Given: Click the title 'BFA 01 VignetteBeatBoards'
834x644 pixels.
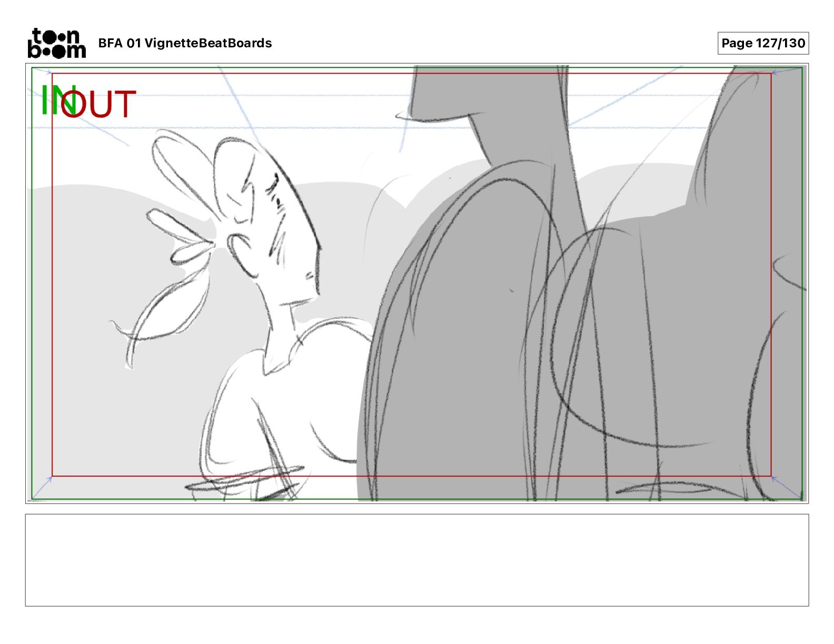Looking at the screenshot, I should (x=185, y=43).
